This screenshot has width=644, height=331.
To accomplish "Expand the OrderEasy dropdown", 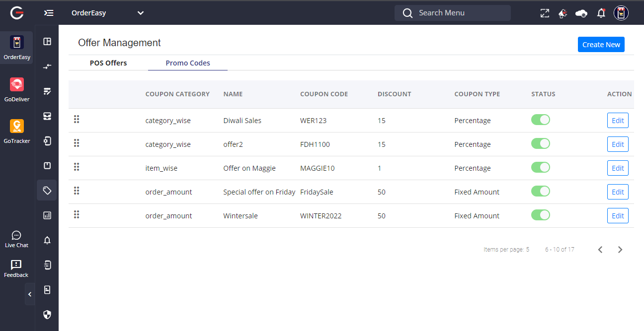I will [141, 13].
